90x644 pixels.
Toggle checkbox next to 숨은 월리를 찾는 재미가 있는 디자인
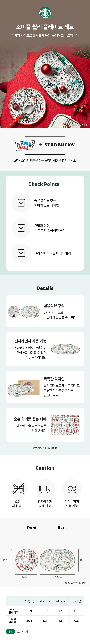(x=21, y=203)
